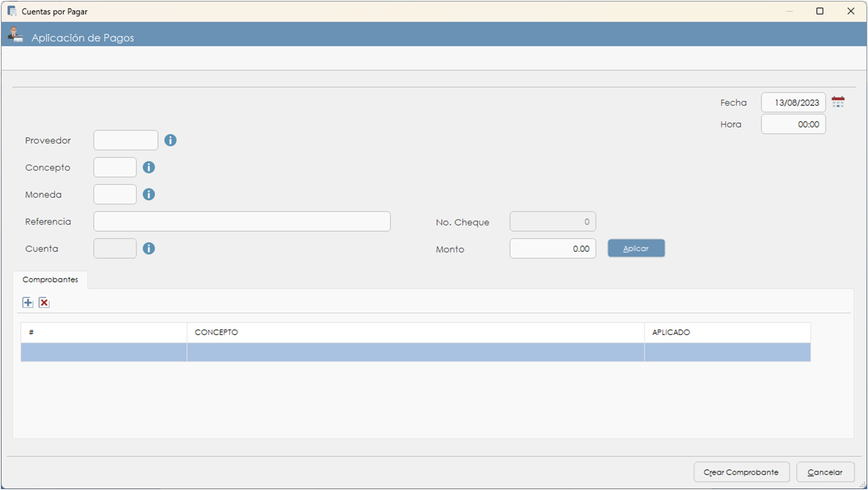Click the Cancelar button

tap(825, 472)
